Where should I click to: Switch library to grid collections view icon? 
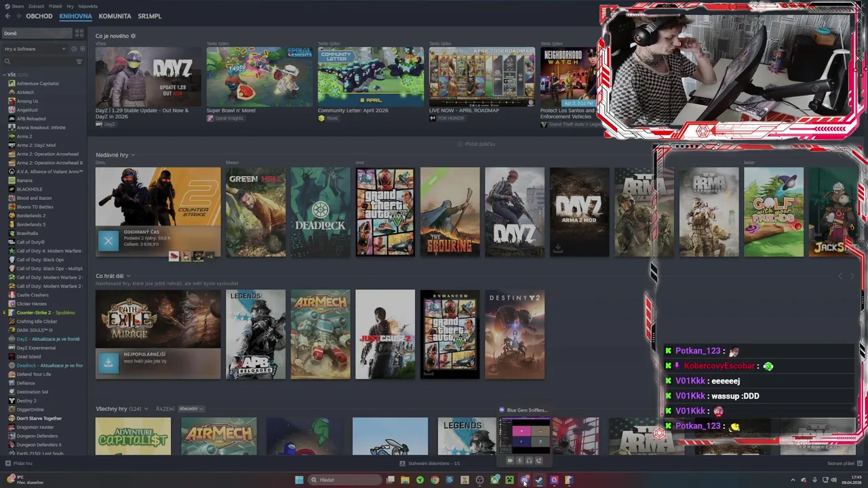coord(79,33)
